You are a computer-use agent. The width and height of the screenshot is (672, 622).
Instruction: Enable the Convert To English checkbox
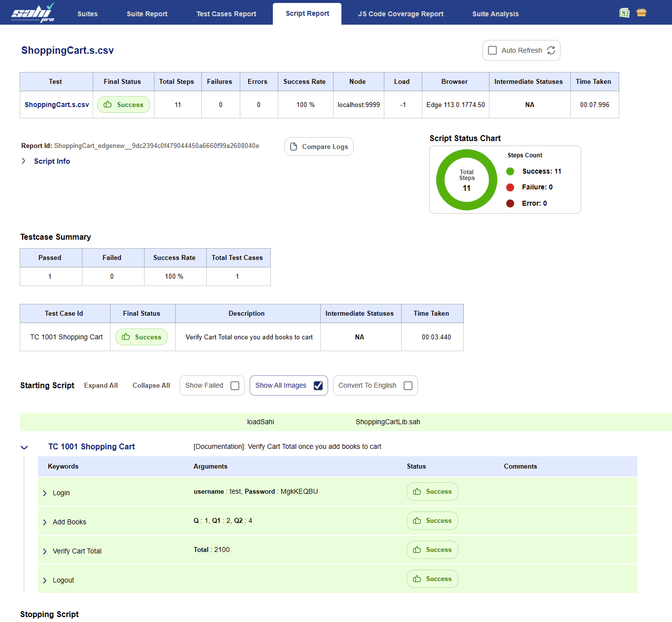click(408, 386)
